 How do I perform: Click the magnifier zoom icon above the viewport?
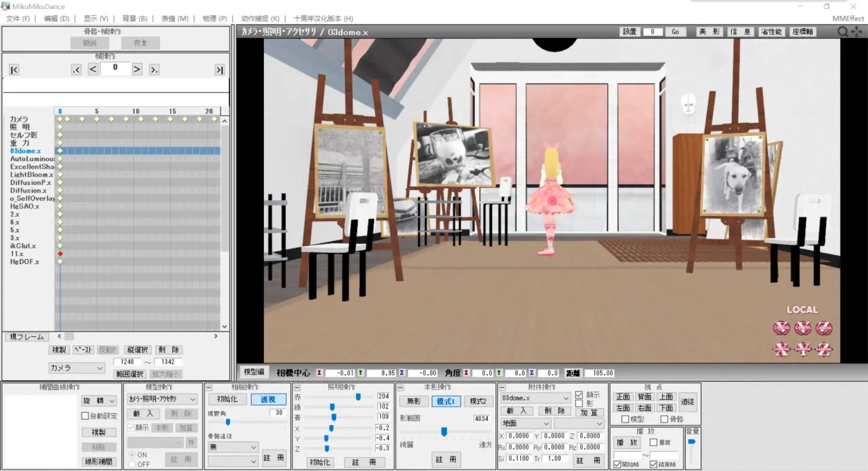coord(843,32)
